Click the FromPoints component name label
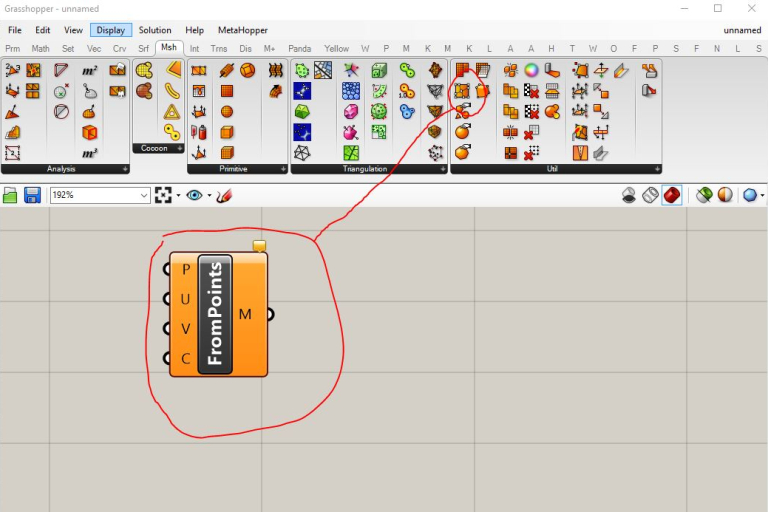Screen dimensions: 768x512 click(215, 314)
